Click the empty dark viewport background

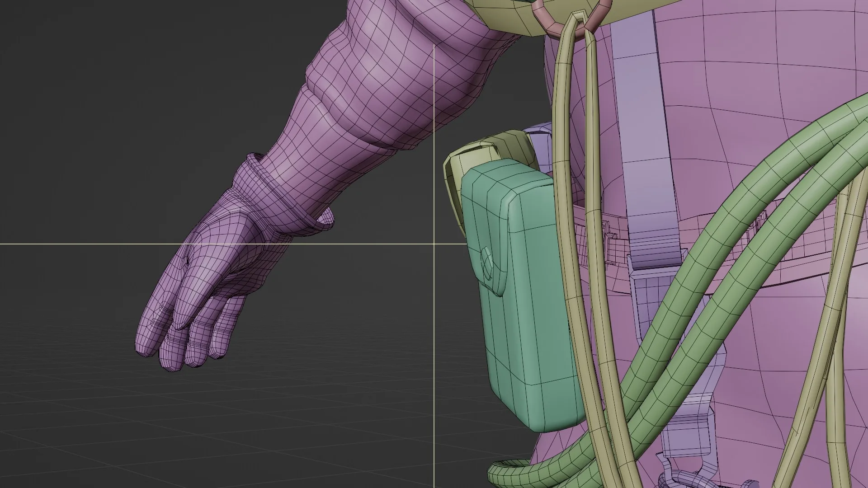(x=113, y=113)
